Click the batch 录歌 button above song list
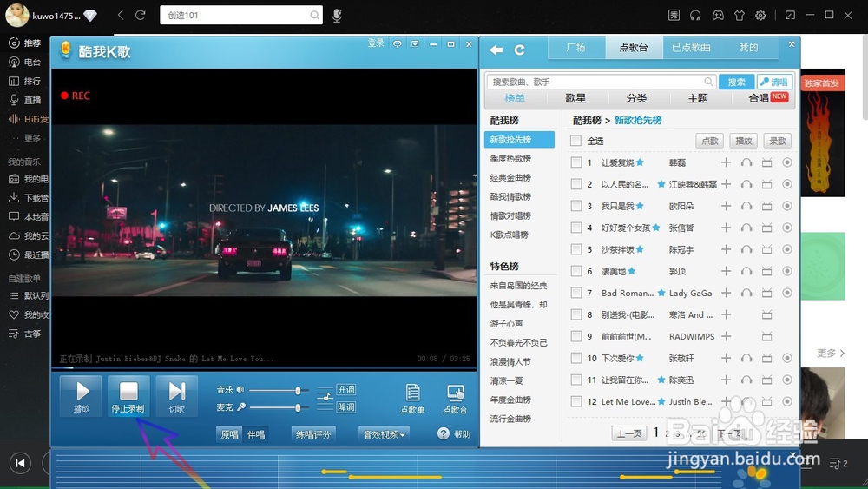The height and width of the screenshot is (489, 868). pos(777,142)
